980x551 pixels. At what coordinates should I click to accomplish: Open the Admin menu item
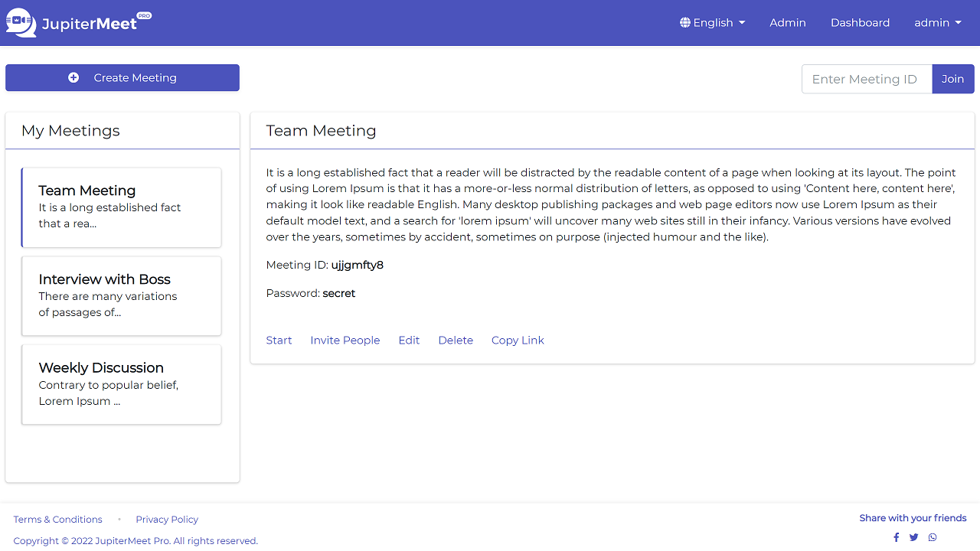(x=787, y=22)
